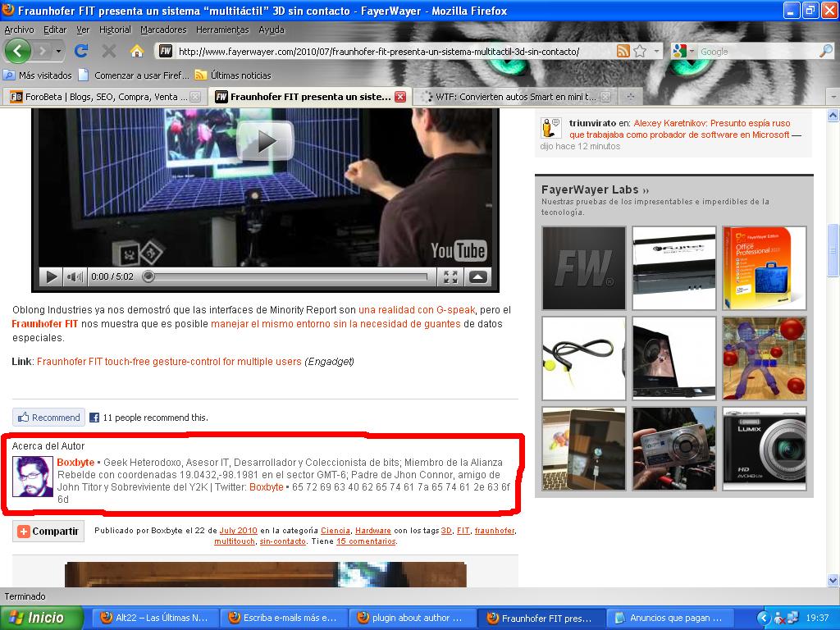
Task: Open the Fraunhofer FIT touch-free gesture-control link
Action: [x=169, y=362]
